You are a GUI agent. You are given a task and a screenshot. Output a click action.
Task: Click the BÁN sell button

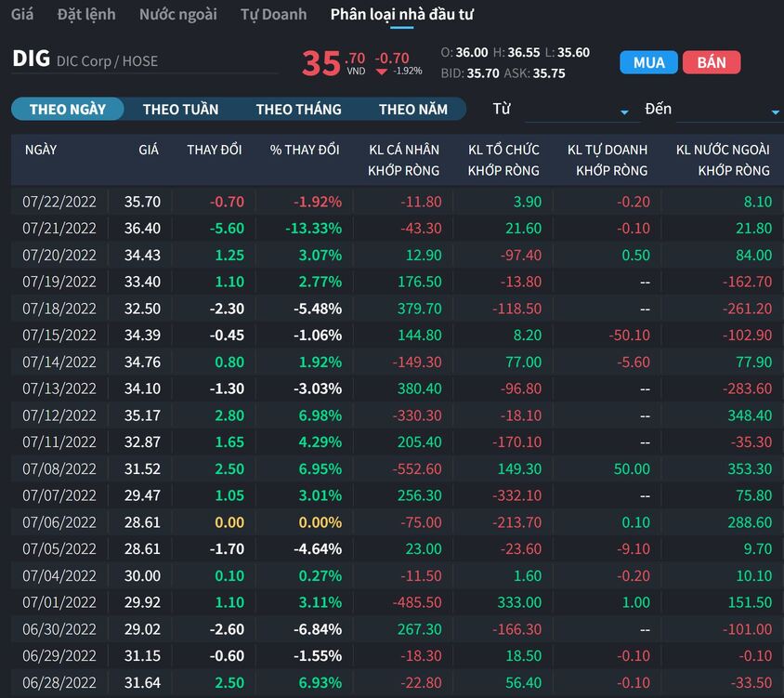click(711, 62)
